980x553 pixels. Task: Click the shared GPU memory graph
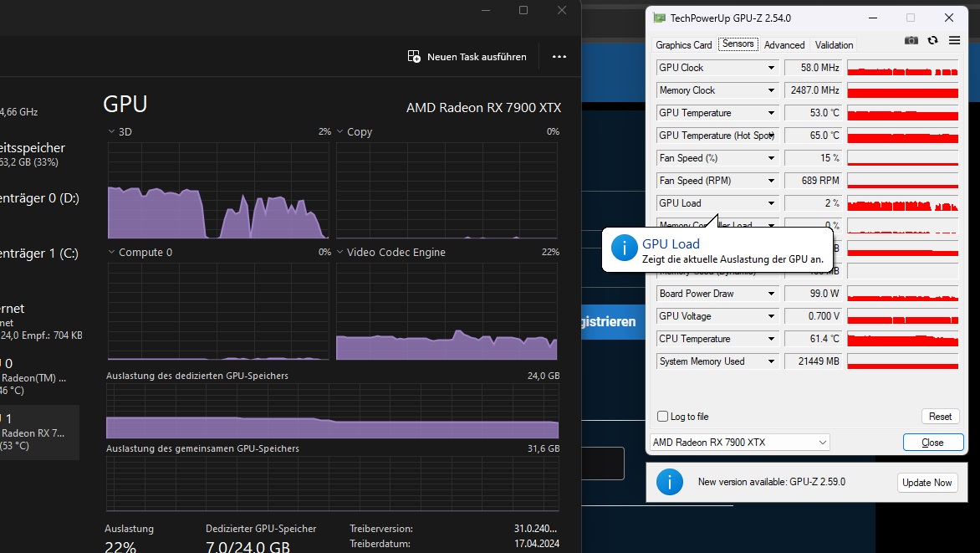click(x=333, y=484)
